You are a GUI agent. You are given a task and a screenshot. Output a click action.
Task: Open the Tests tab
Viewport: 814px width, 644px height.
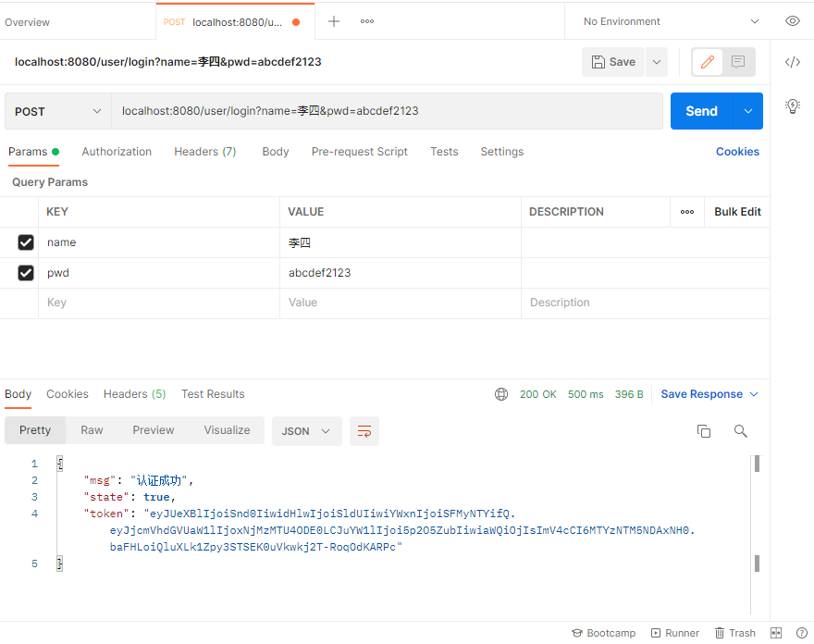(x=444, y=152)
